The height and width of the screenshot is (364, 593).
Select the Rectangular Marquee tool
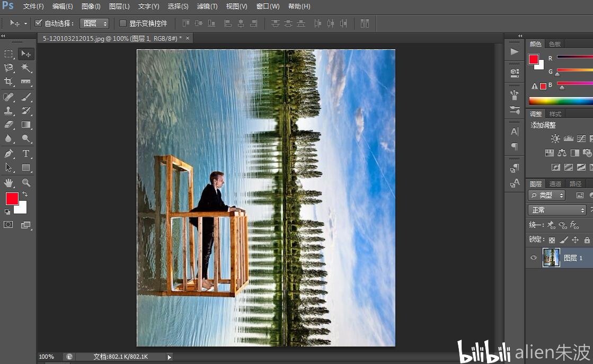tap(8, 54)
